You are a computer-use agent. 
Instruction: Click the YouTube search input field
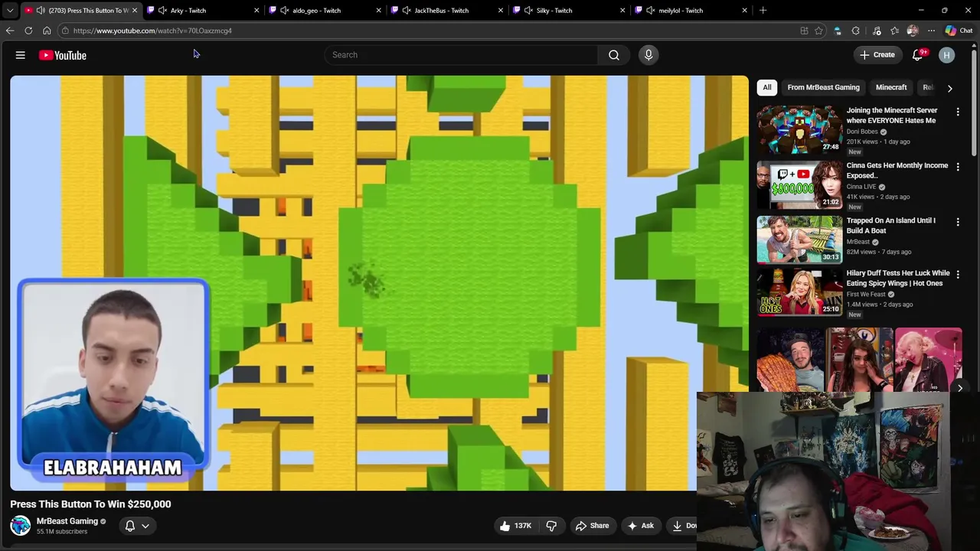[462, 55]
